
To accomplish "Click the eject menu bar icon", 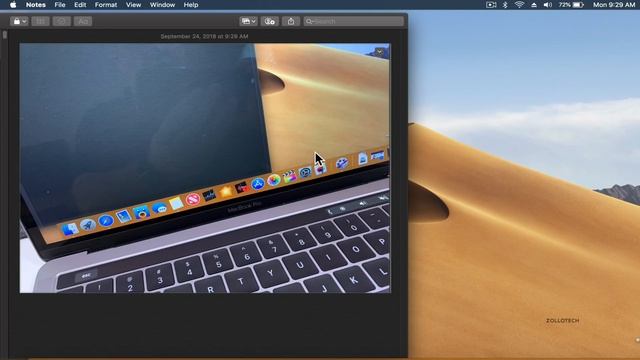I will [x=534, y=5].
